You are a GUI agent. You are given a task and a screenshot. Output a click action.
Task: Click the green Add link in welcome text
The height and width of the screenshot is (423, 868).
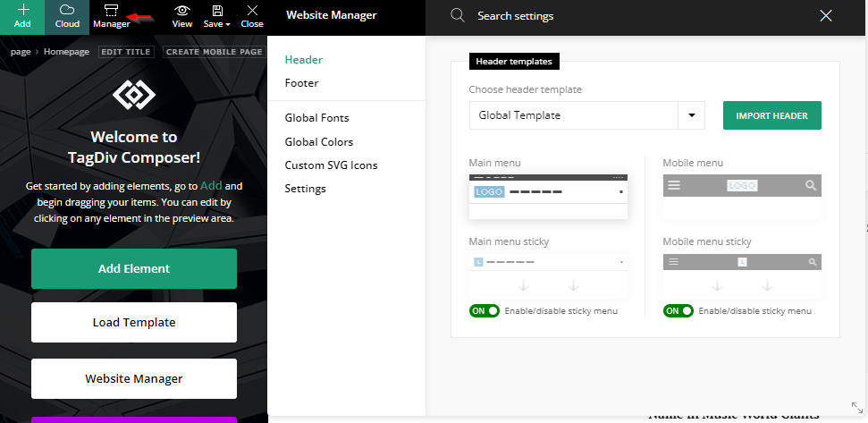point(211,185)
